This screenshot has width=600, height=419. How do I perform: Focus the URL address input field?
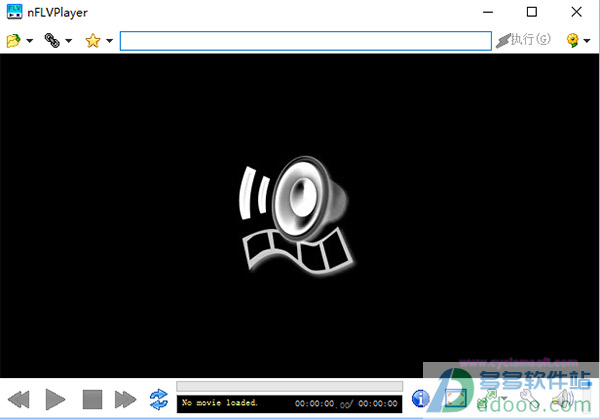tap(306, 41)
